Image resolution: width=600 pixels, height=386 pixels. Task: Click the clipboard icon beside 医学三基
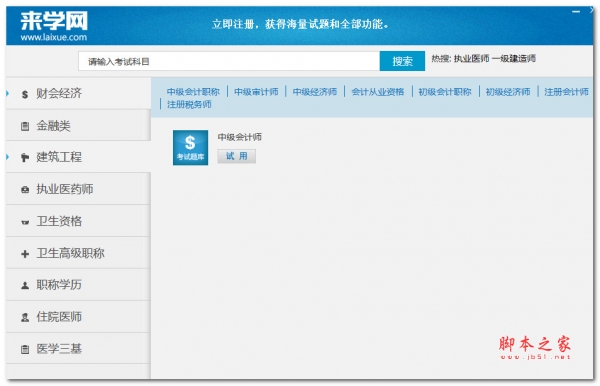coord(25,349)
